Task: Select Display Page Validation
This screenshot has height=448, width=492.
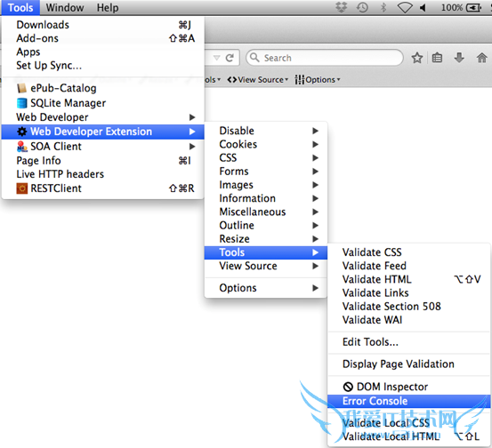Action: [409, 364]
